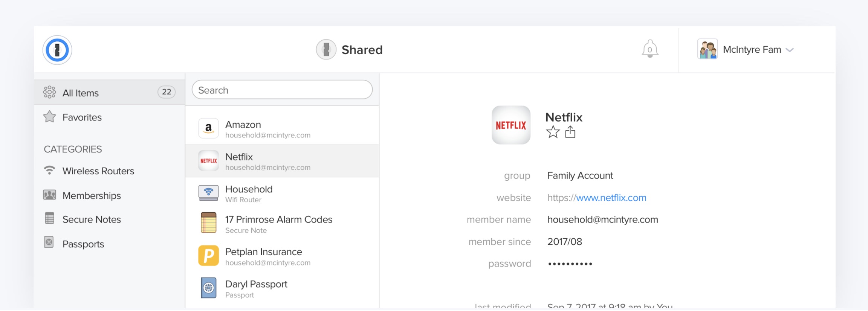This screenshot has height=311, width=868.
Task: Mark Netflix as favorite with star
Action: (x=553, y=132)
